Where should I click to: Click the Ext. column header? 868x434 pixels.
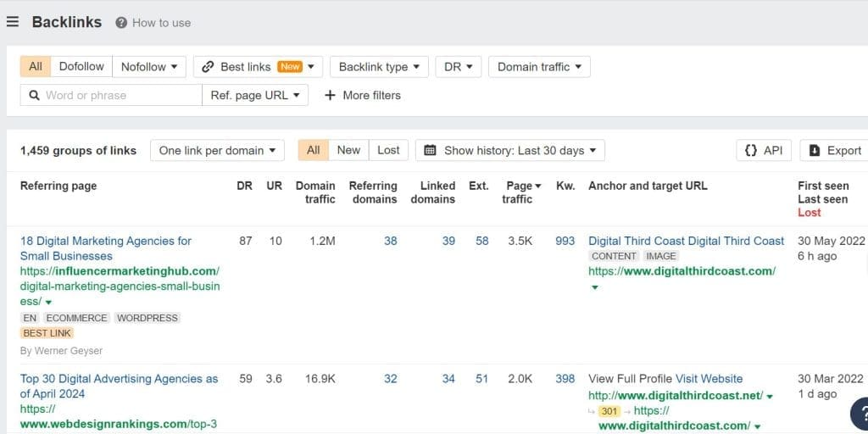(x=479, y=186)
